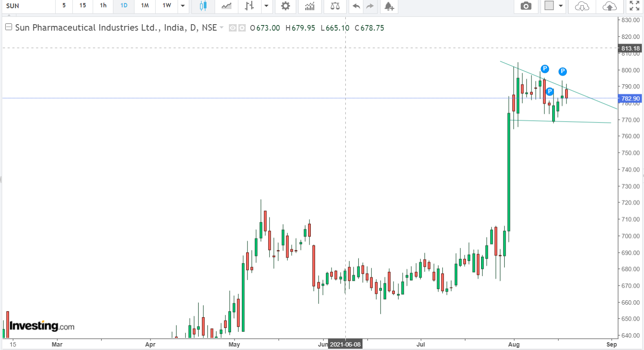Open chart properties gear icon
Image resolution: width=644 pixels, height=350 pixels.
[285, 6]
